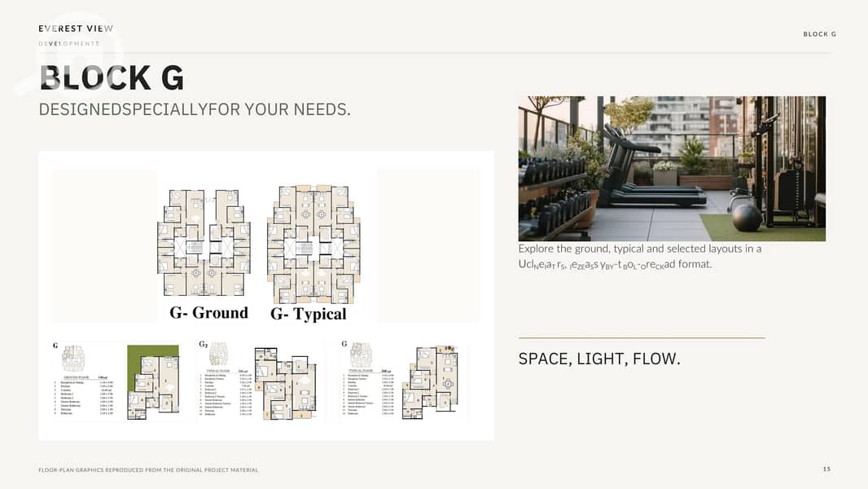
Task: Select the 'SPACE, LIGHT, FLOW.' heading
Action: coord(599,359)
